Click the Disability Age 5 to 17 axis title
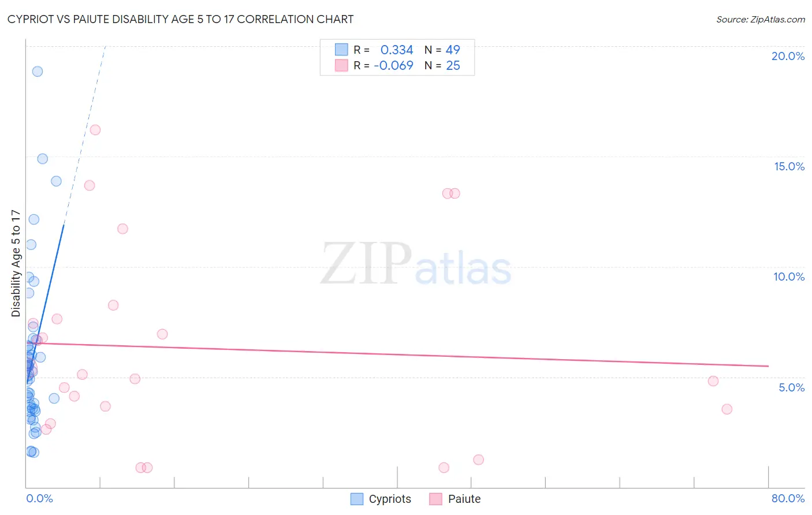 point(16,263)
